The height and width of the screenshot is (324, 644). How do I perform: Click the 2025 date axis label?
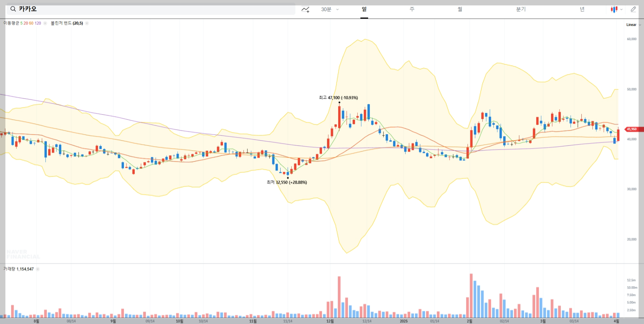point(404,321)
